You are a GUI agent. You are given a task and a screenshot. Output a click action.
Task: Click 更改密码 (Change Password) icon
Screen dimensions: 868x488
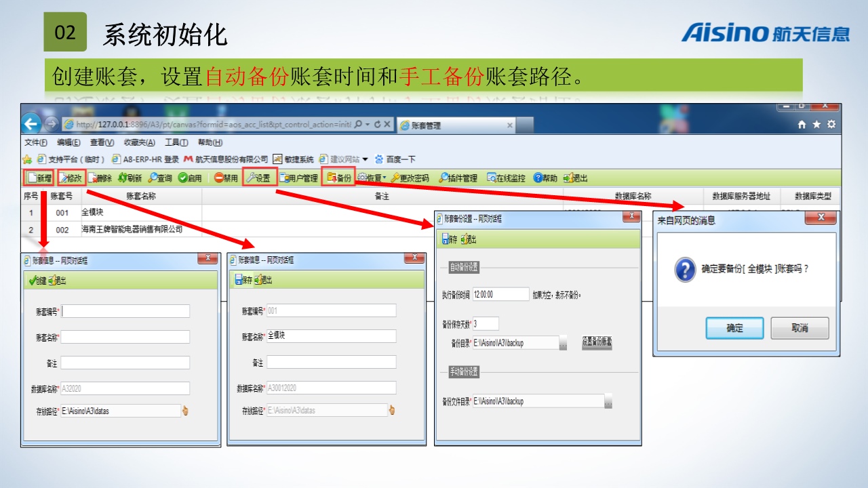(x=410, y=178)
